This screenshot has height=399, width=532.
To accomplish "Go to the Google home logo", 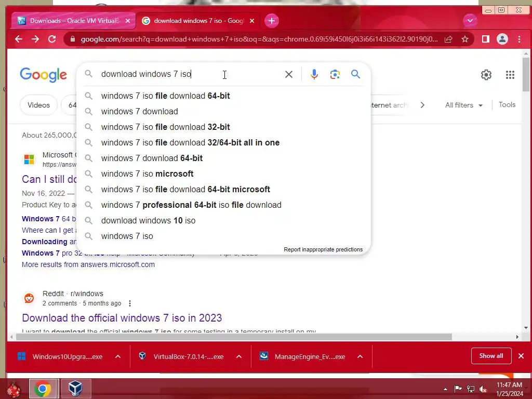I will [44, 75].
